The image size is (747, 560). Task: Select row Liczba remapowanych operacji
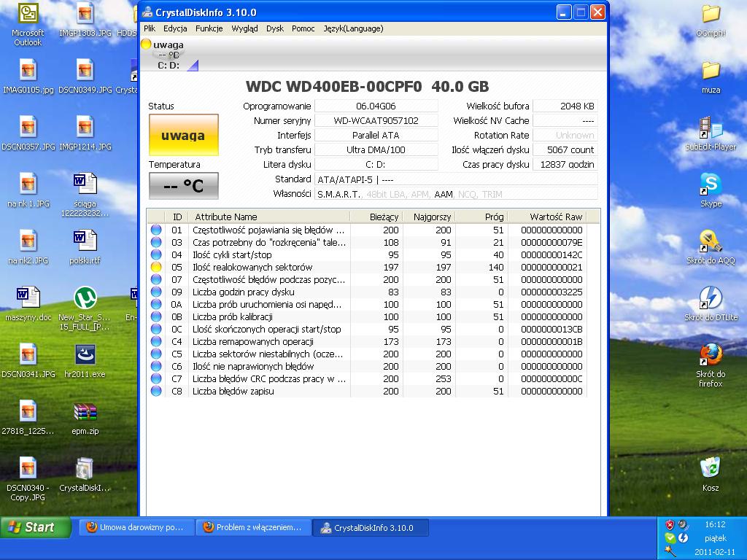point(367,341)
